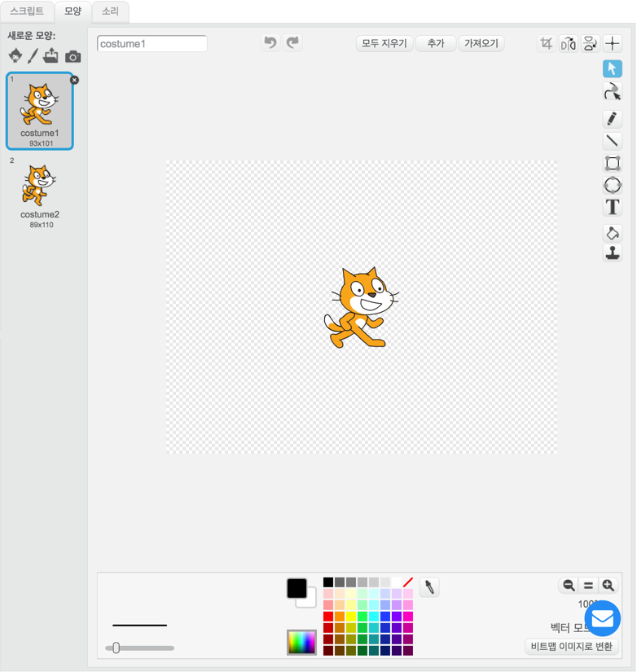This screenshot has width=637, height=672.
Task: Choose the Line tool
Action: (x=613, y=141)
